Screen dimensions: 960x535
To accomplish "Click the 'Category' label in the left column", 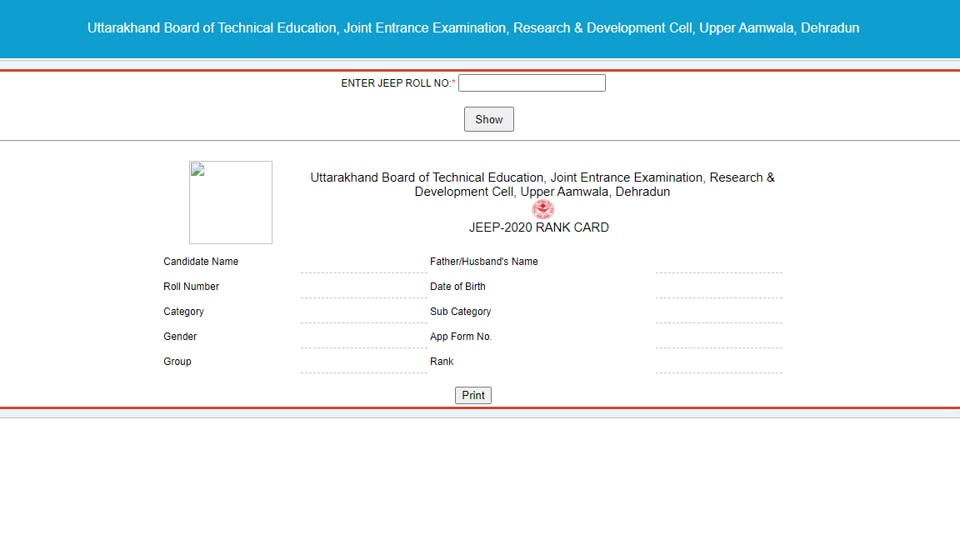I will pyautogui.click(x=184, y=312).
